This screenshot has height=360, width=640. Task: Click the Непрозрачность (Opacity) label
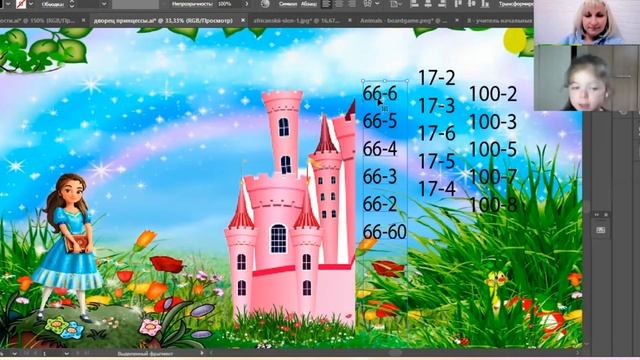(x=192, y=4)
